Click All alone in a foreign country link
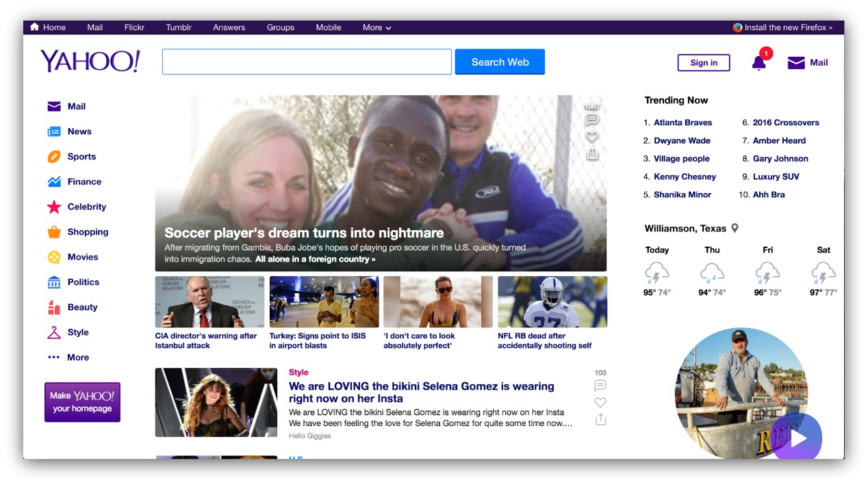The height and width of the screenshot is (485, 868). [x=316, y=260]
